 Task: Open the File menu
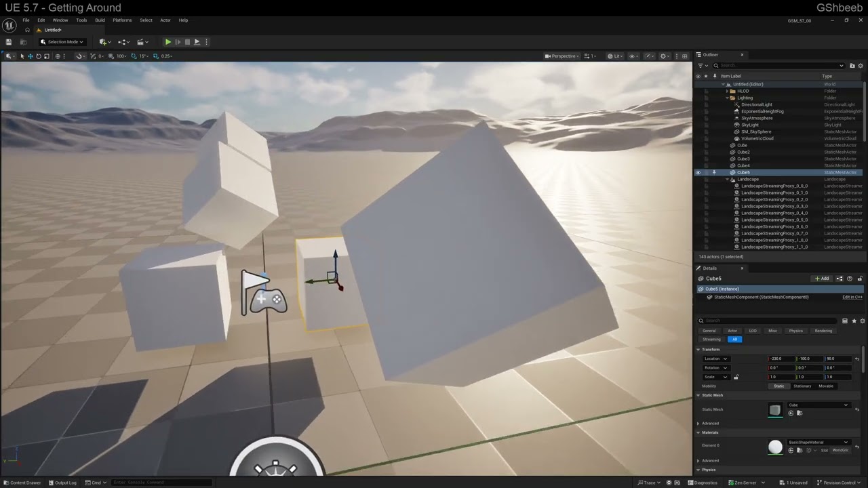pyautogui.click(x=26, y=20)
